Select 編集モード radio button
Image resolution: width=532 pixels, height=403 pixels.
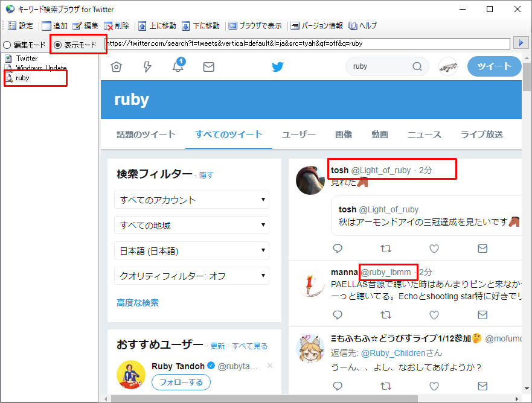[x=24, y=45]
